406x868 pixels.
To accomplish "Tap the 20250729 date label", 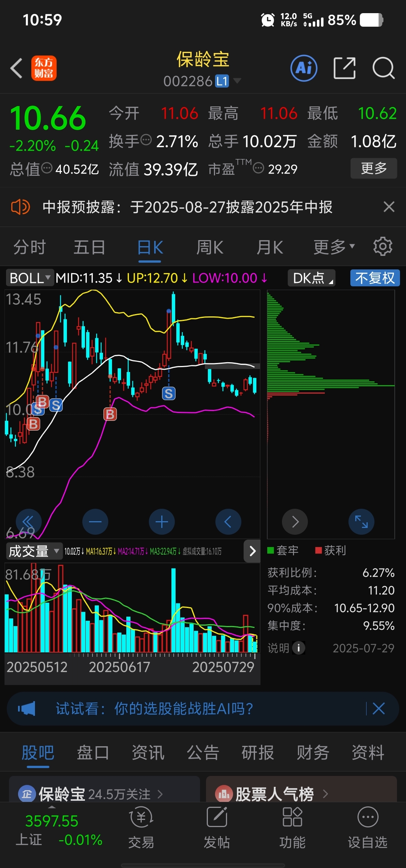I will pyautogui.click(x=223, y=667).
